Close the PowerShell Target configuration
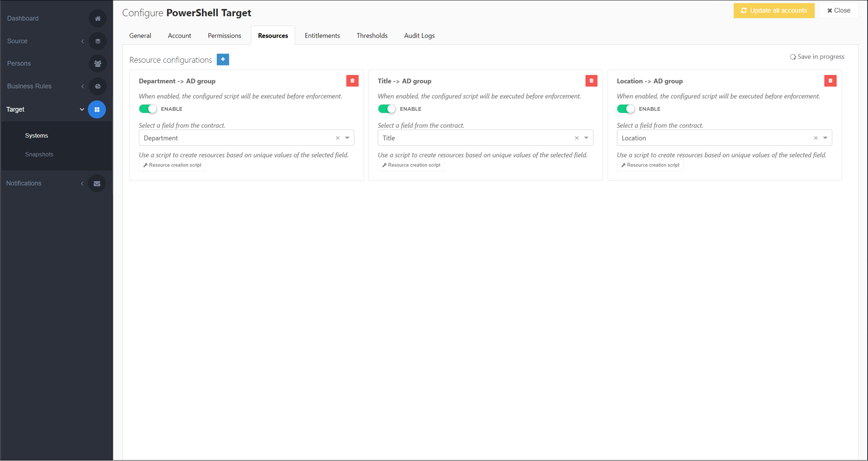 coord(839,10)
